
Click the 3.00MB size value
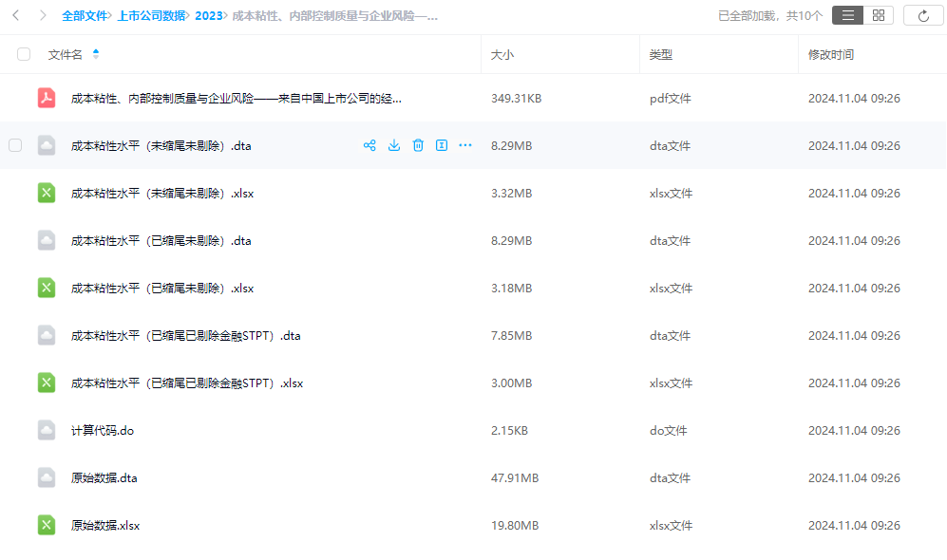pyautogui.click(x=512, y=383)
